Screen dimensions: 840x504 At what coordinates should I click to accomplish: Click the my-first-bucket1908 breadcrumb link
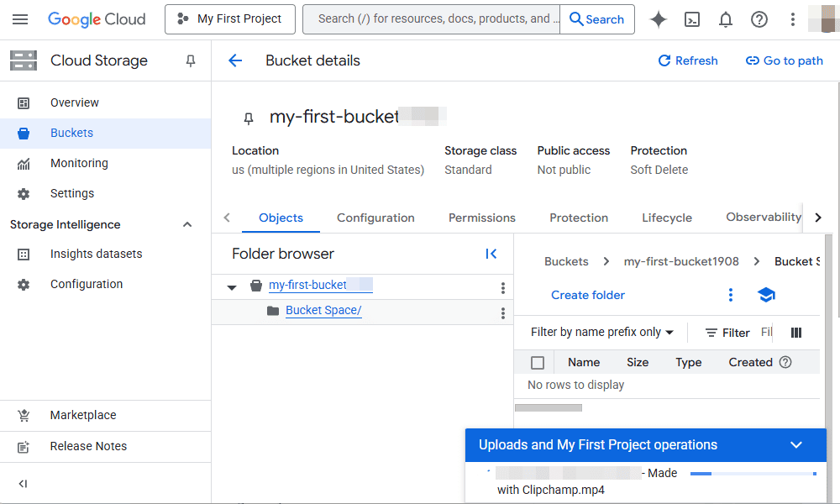point(681,261)
